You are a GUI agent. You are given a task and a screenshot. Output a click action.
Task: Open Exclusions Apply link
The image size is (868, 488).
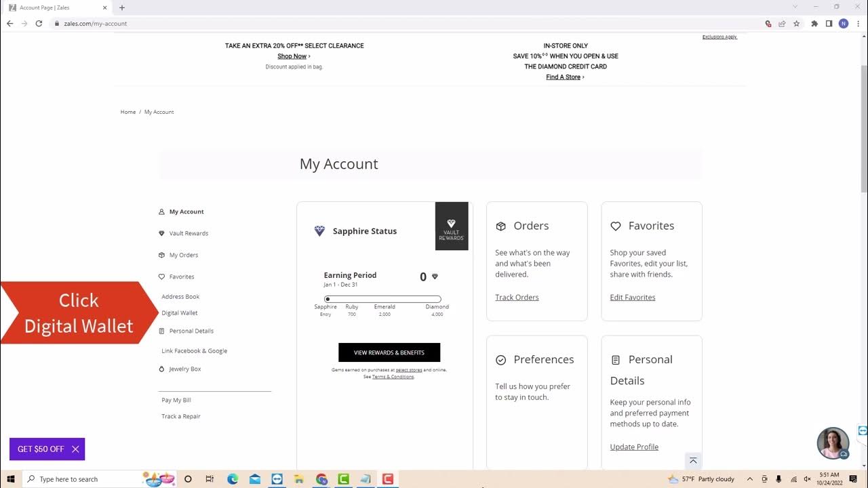(x=719, y=37)
